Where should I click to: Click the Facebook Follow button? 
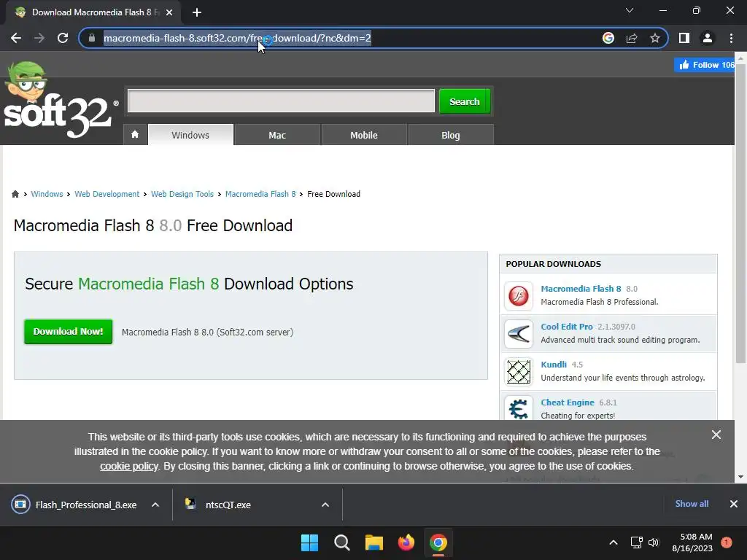coord(704,65)
